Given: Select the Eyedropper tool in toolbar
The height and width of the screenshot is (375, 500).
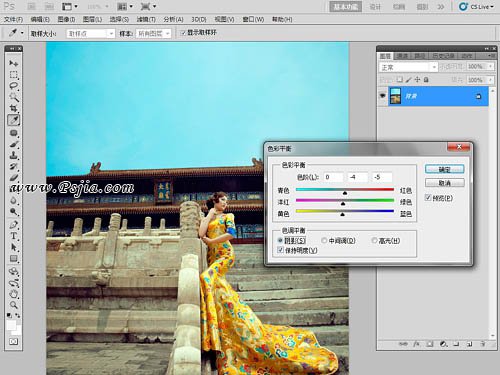Looking at the screenshot, I should click(13, 120).
